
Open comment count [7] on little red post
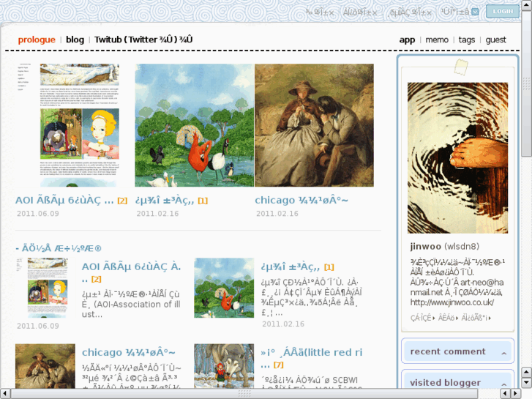[x=278, y=365]
